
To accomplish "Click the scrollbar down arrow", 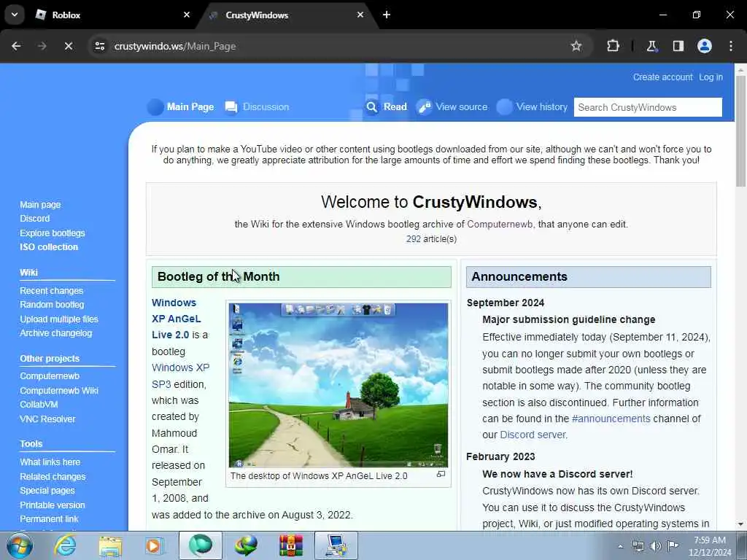I will [740, 524].
